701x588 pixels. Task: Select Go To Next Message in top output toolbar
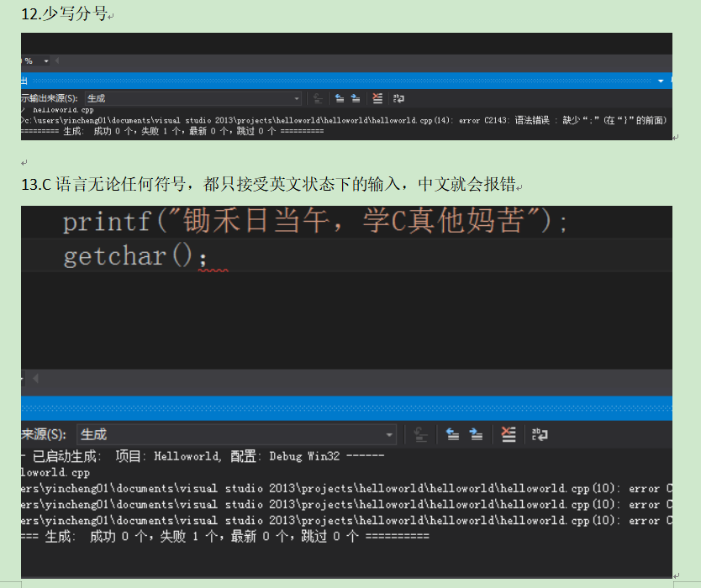[x=356, y=98]
